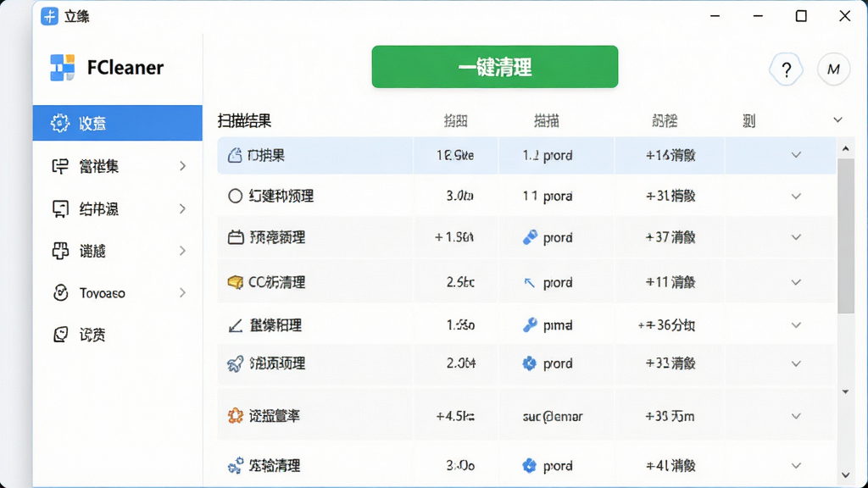Click the 扫描结果 header

tap(244, 120)
